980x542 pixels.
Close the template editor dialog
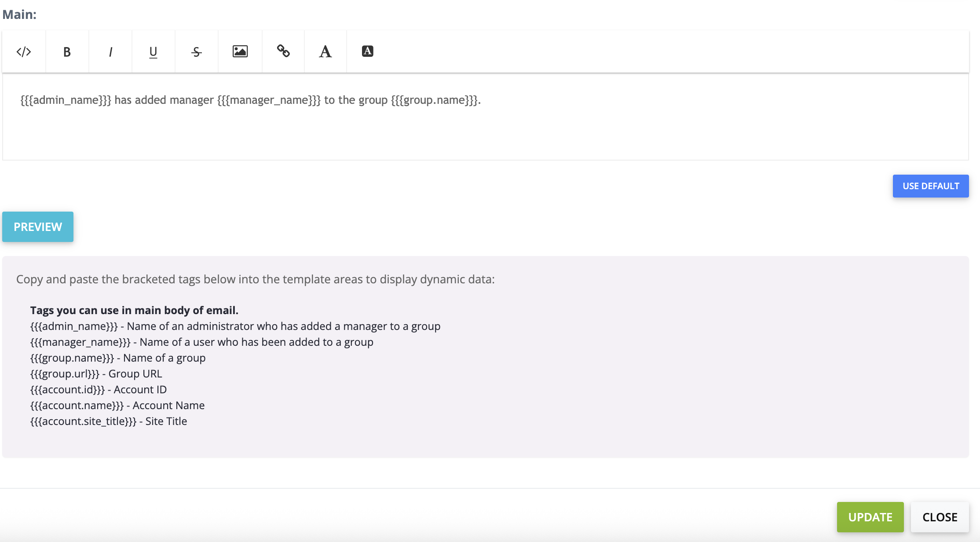click(x=940, y=517)
